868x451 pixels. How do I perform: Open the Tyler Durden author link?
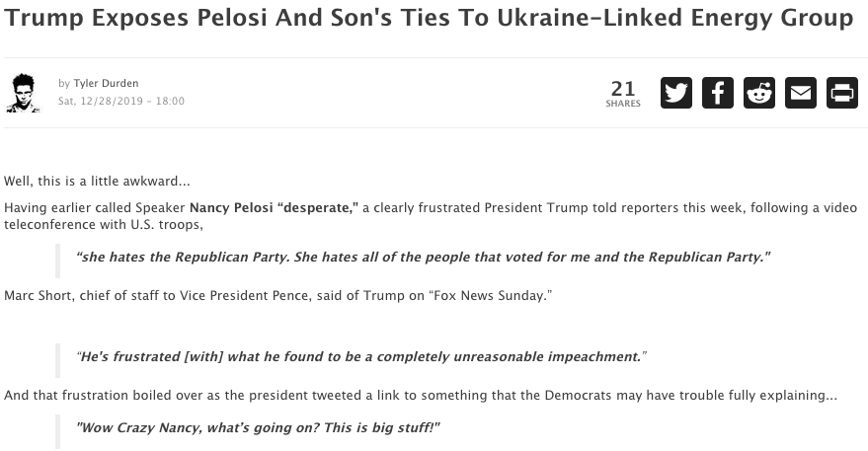[106, 83]
